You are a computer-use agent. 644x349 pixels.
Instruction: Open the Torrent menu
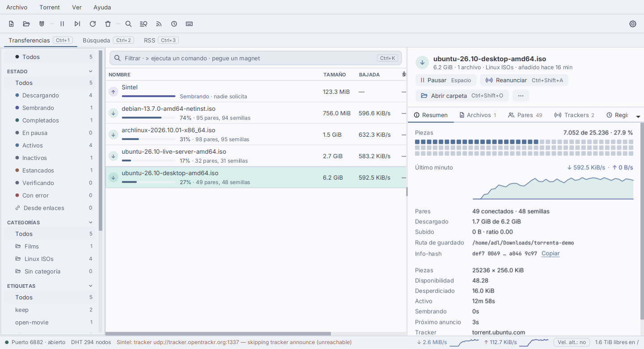pos(50,7)
